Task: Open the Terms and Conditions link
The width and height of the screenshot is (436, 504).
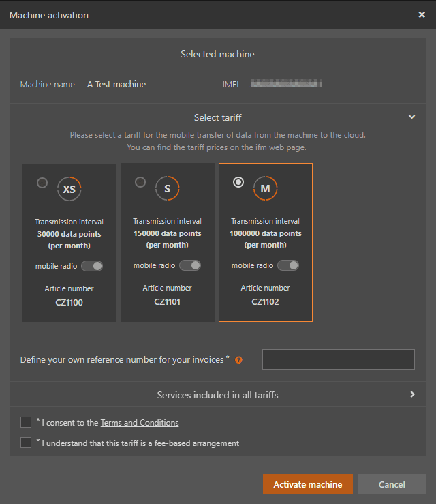Action: [x=140, y=423]
